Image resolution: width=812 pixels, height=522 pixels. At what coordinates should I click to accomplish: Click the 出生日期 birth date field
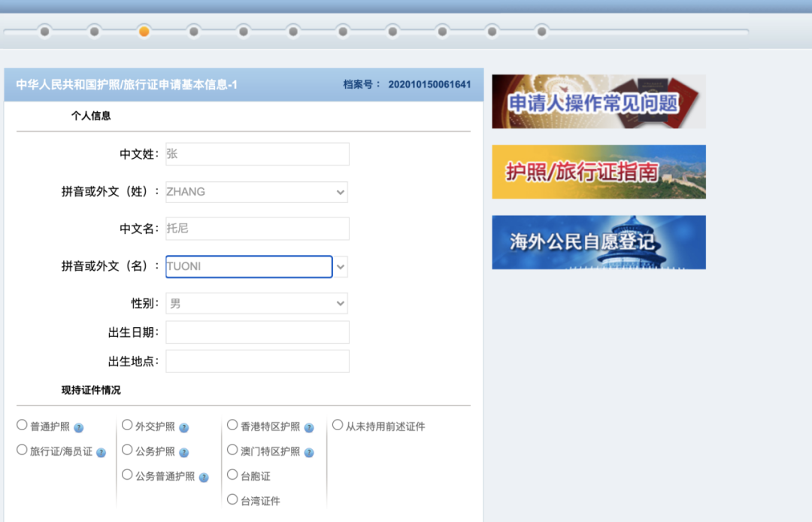point(257,332)
